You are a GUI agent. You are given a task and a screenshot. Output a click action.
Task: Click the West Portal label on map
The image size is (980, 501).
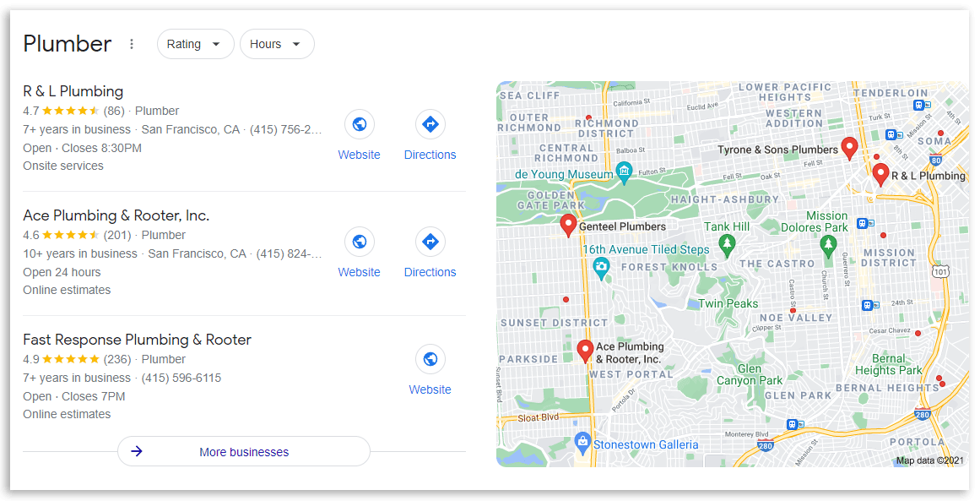pyautogui.click(x=631, y=374)
